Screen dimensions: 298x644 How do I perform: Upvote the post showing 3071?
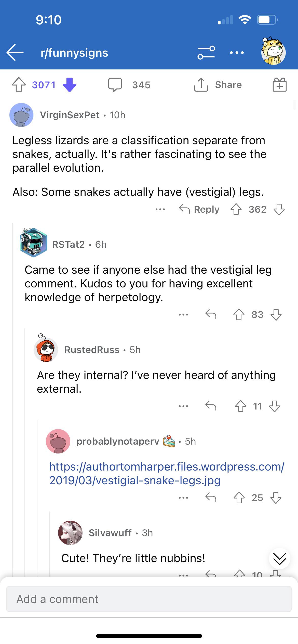tap(19, 85)
